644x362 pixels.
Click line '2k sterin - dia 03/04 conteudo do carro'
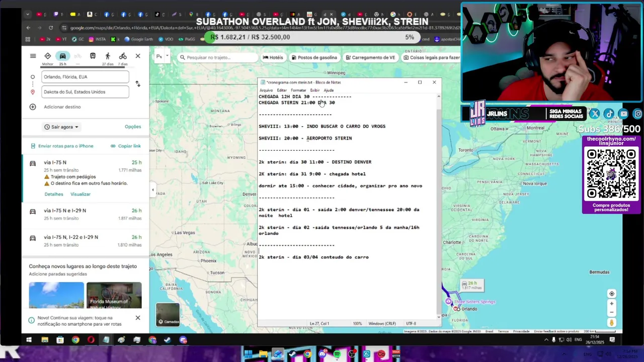click(313, 257)
